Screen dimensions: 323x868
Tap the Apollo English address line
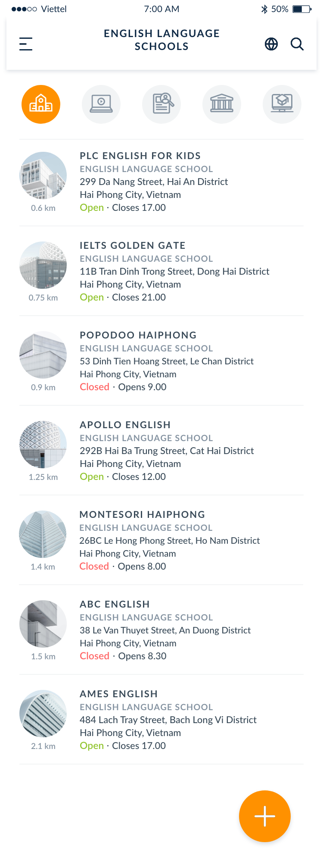[x=167, y=451]
